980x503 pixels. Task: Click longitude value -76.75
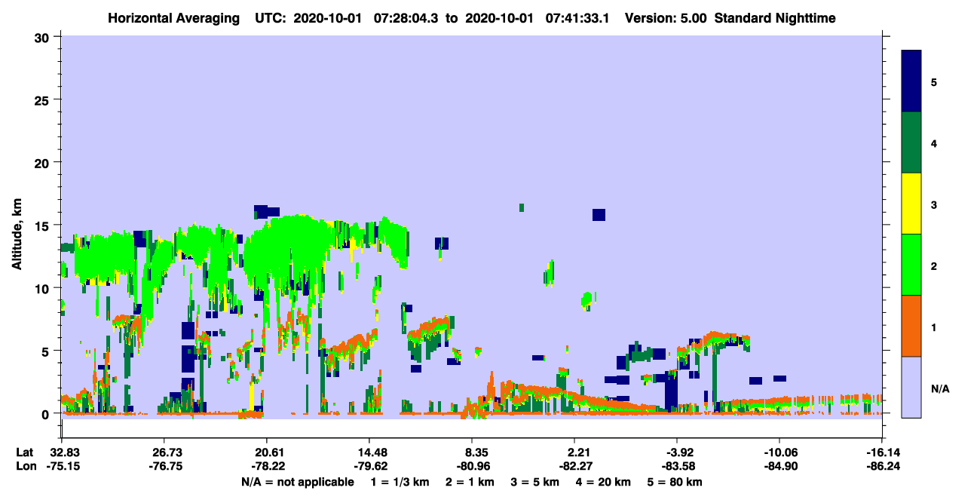pyautogui.click(x=164, y=466)
